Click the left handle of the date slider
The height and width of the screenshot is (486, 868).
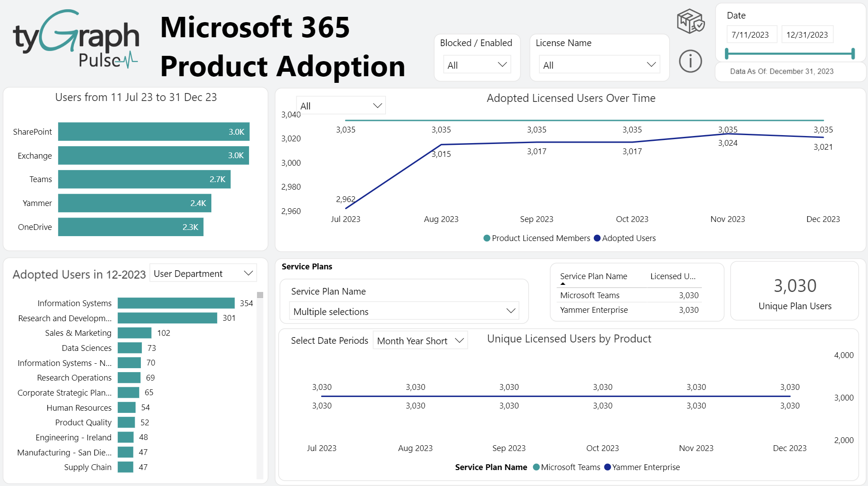tap(727, 53)
